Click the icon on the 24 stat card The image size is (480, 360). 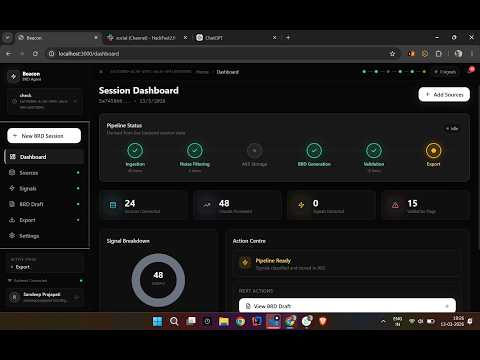tap(113, 205)
